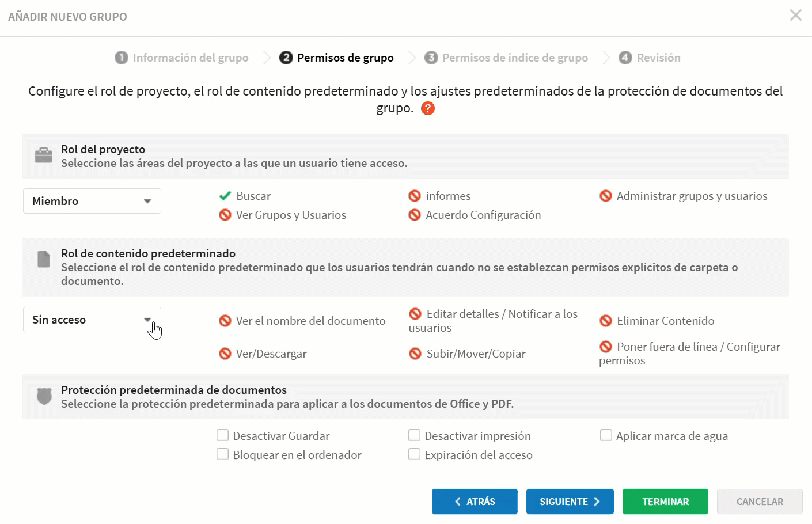The height and width of the screenshot is (524, 812).
Task: Check the Expiración del acceso option
Action: tap(414, 454)
